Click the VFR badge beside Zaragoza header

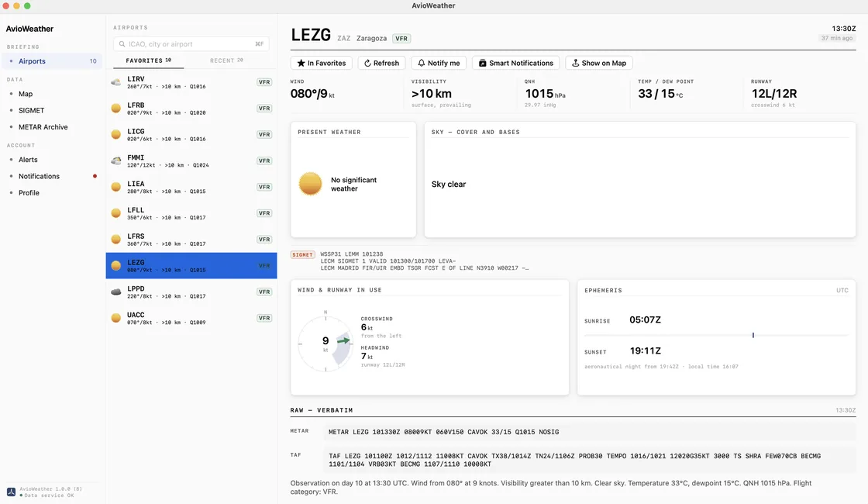[x=401, y=39]
